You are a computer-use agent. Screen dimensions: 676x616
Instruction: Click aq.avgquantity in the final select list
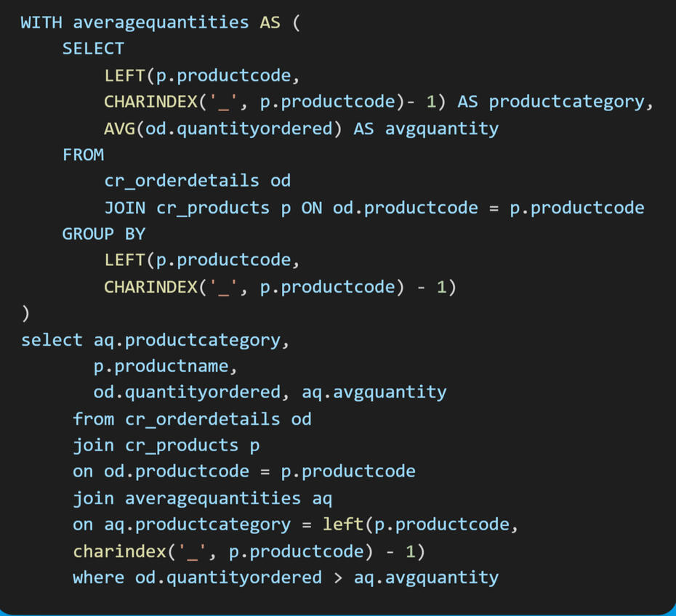point(374,392)
